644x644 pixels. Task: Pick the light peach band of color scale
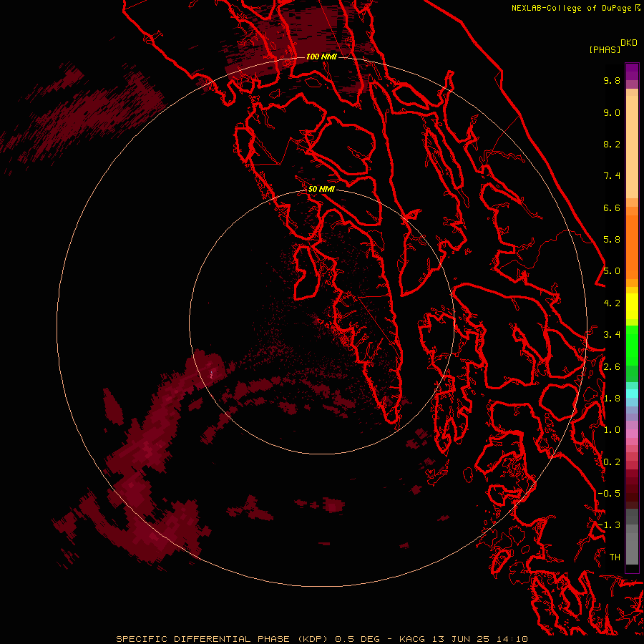[632, 147]
